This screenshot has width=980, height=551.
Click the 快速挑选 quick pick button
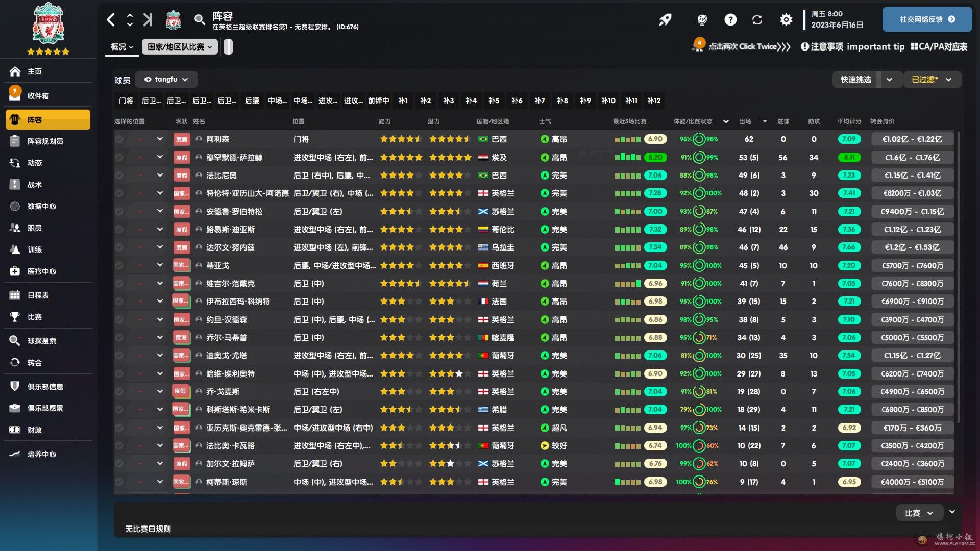coord(855,80)
